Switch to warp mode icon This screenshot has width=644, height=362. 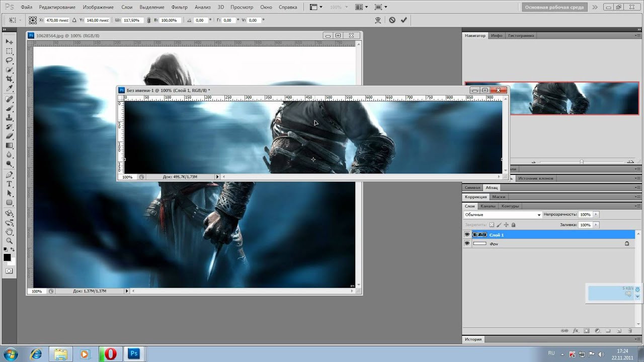378,20
